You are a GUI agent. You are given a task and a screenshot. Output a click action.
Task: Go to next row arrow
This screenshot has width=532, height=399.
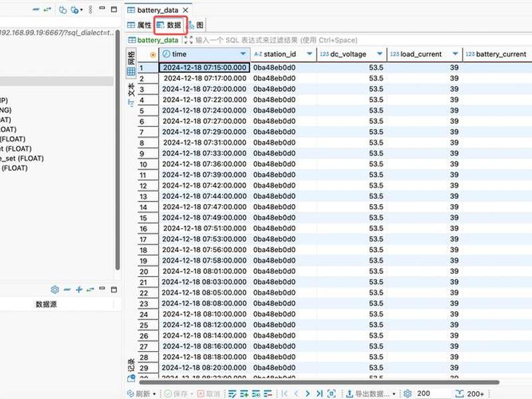click(x=307, y=394)
